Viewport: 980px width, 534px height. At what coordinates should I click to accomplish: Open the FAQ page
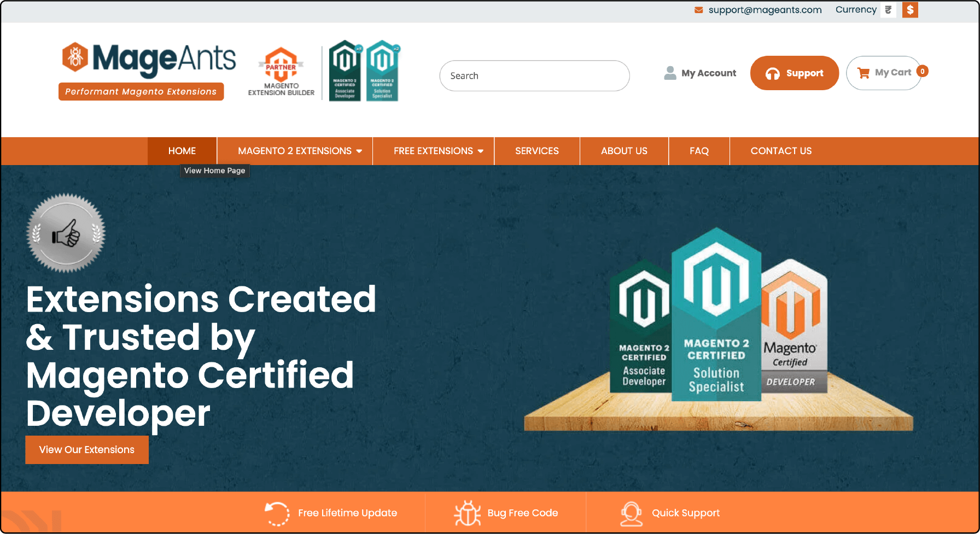[699, 151]
